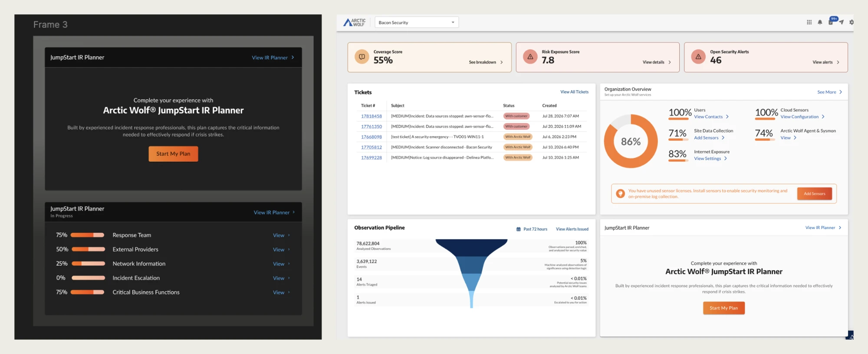Open the task list icon with 99+ badge
Image resolution: width=868 pixels, height=354 pixels.
(x=831, y=21)
